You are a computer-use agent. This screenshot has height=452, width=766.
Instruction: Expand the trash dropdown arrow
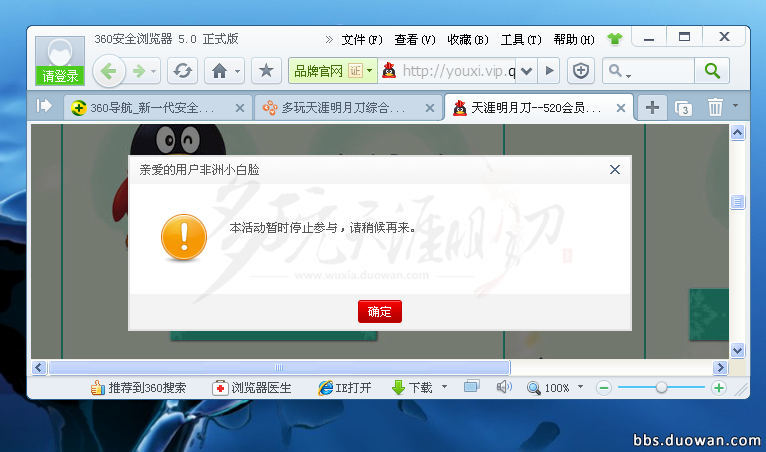(x=735, y=106)
